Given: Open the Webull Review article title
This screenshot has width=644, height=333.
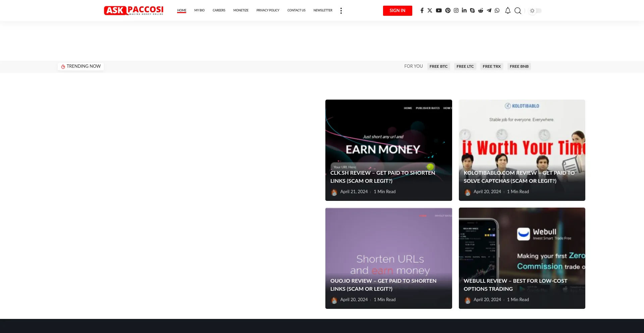Looking at the screenshot, I should [516, 285].
